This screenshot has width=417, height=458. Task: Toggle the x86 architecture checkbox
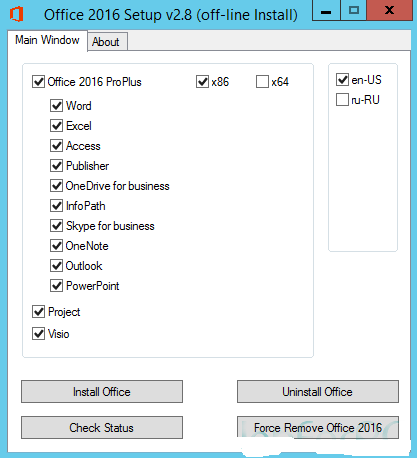tap(202, 82)
